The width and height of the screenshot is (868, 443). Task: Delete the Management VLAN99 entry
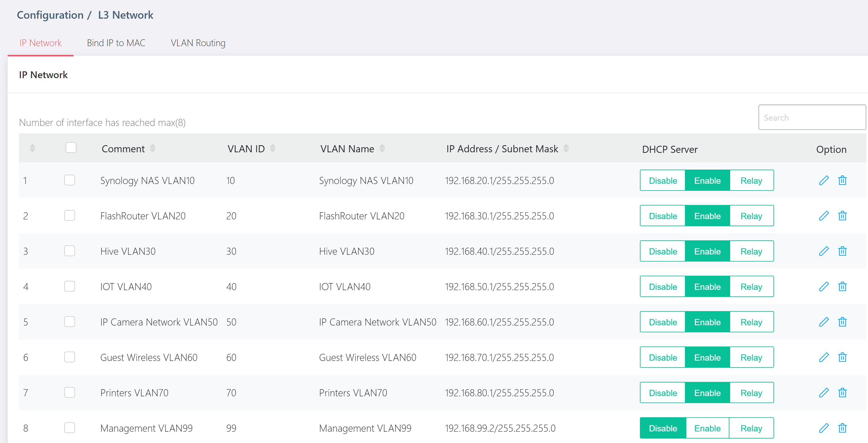tap(842, 428)
